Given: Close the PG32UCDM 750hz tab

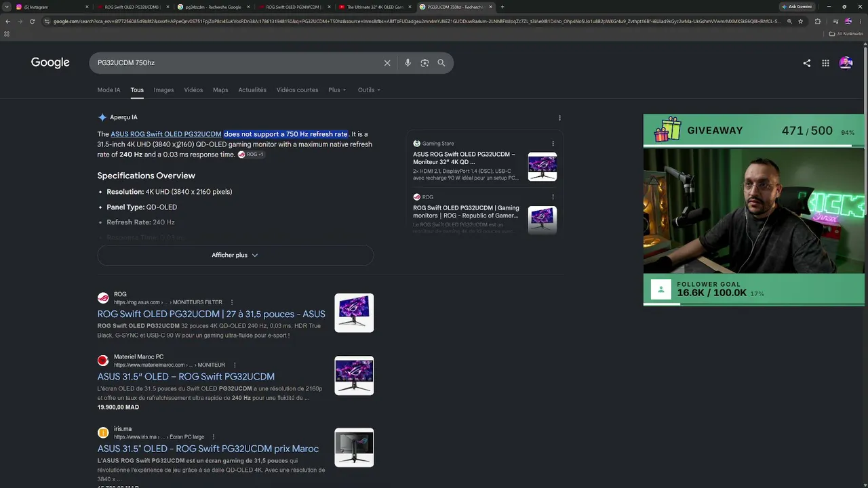Looking at the screenshot, I should pyautogui.click(x=490, y=7).
